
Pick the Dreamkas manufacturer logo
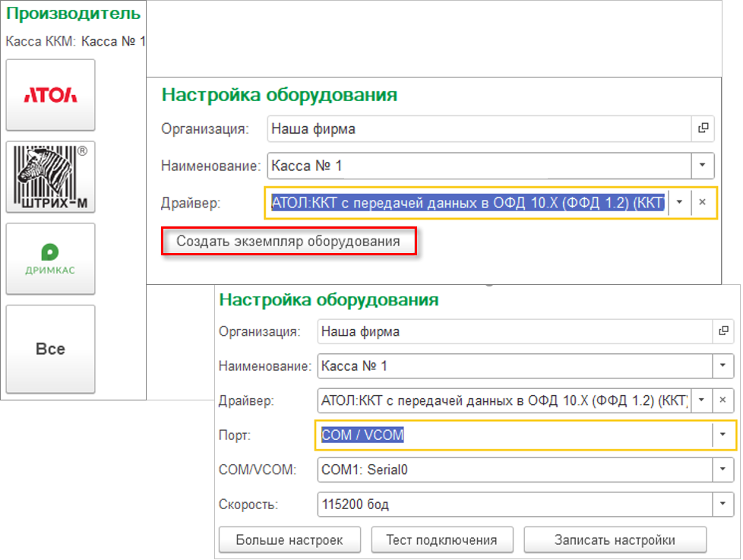tap(50, 258)
